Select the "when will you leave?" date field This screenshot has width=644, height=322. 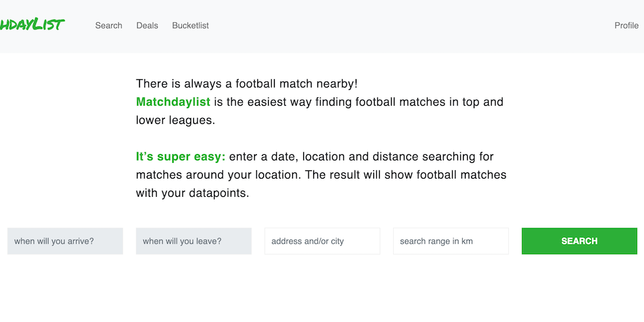pyautogui.click(x=194, y=241)
